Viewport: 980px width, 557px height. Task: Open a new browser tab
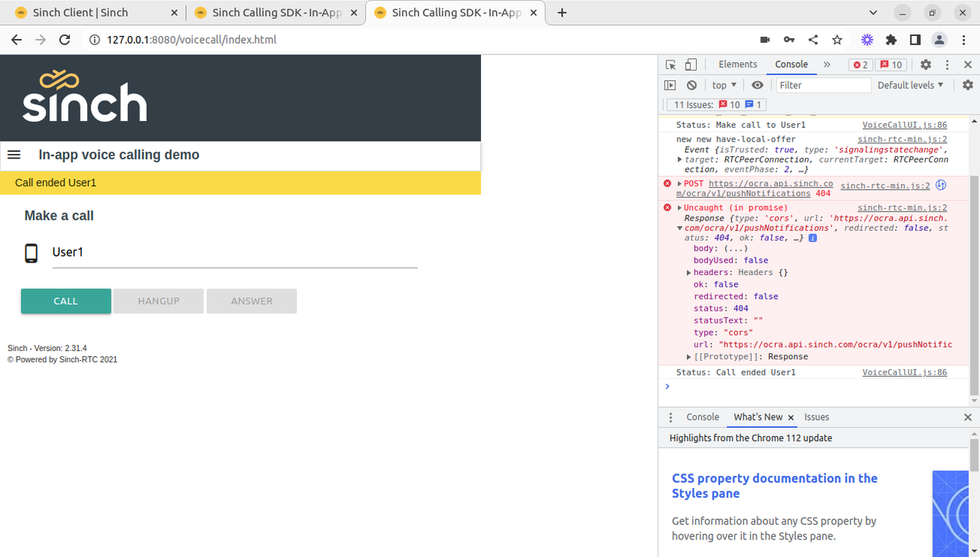(x=562, y=13)
